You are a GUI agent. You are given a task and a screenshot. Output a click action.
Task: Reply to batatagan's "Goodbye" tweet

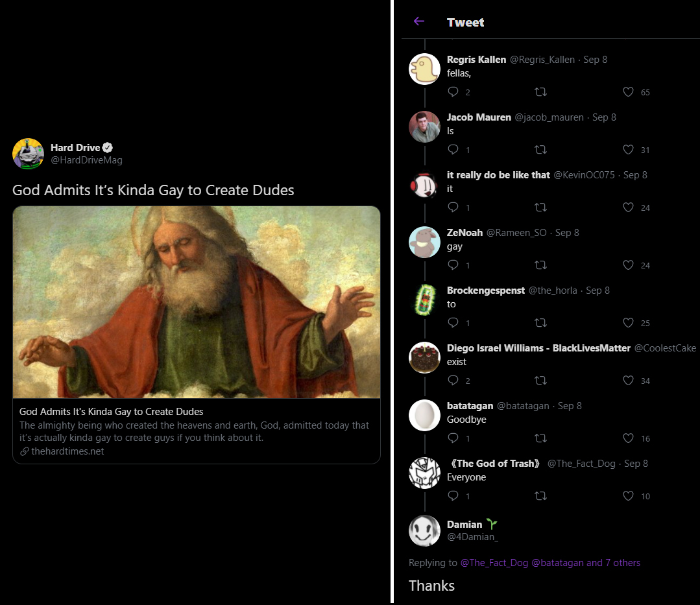pyautogui.click(x=453, y=438)
